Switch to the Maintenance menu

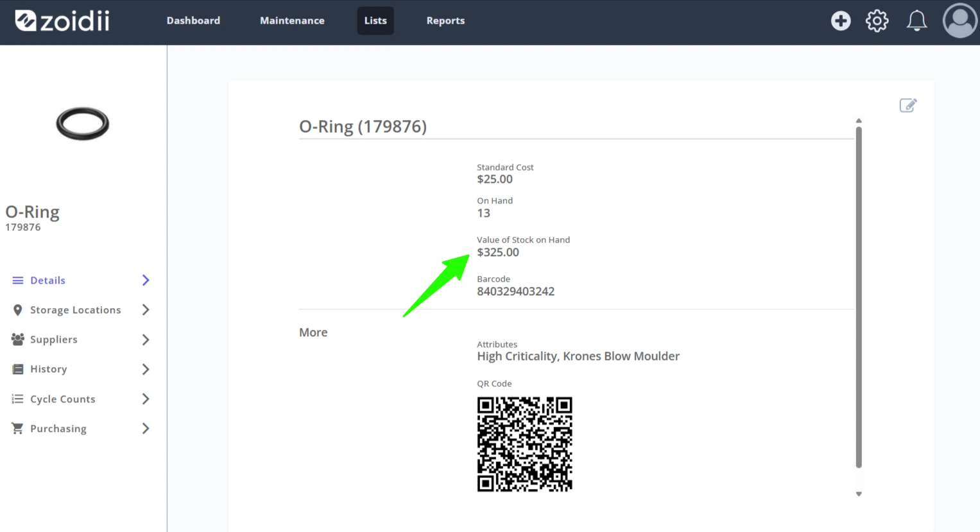292,21
